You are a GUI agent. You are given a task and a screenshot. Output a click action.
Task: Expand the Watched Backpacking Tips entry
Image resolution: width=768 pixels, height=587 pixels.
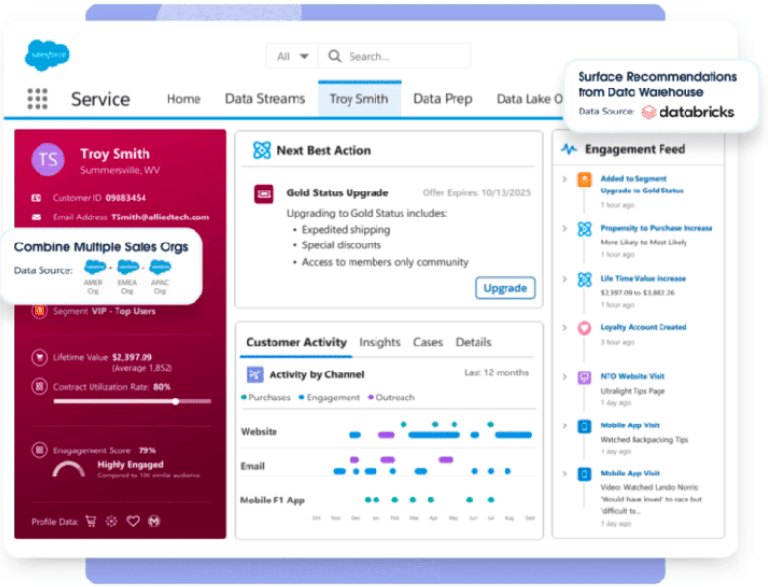pyautogui.click(x=564, y=425)
